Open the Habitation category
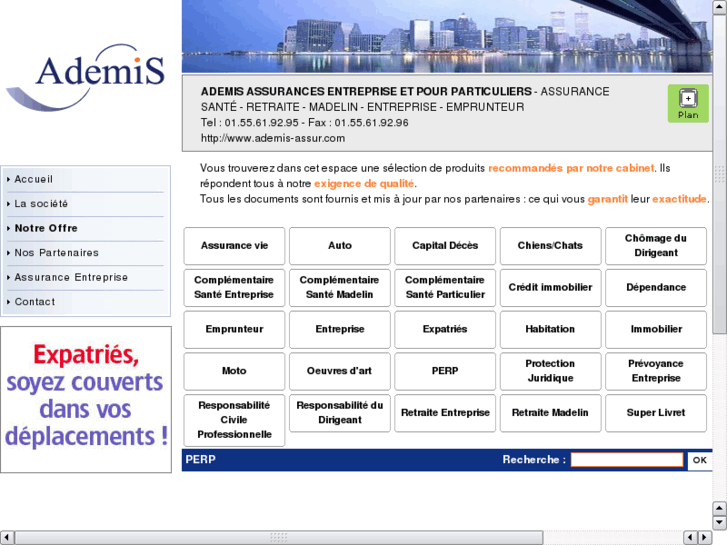727x545 pixels. tap(550, 329)
